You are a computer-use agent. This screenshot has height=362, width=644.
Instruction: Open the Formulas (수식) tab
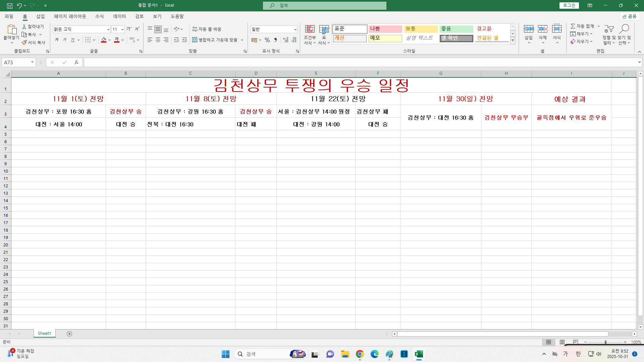[100, 16]
